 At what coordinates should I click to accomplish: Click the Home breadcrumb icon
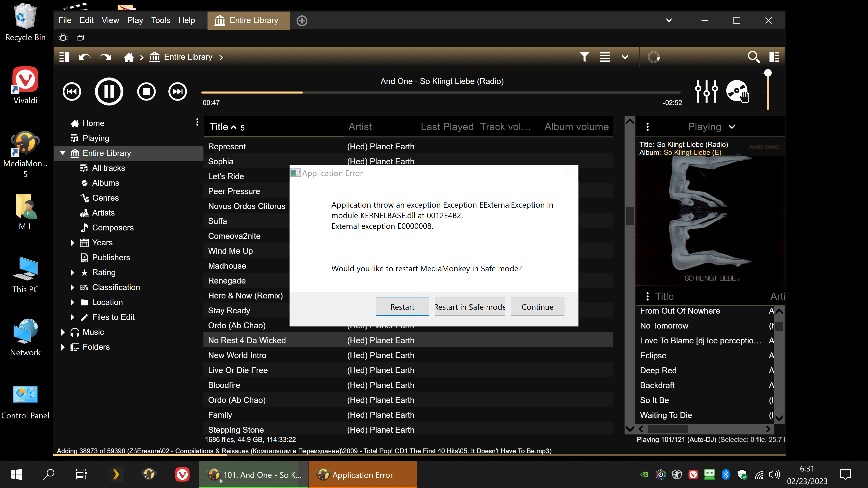(129, 57)
